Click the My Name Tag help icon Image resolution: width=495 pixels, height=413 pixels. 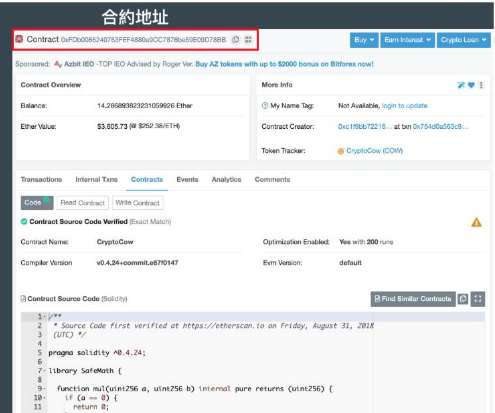coord(265,106)
